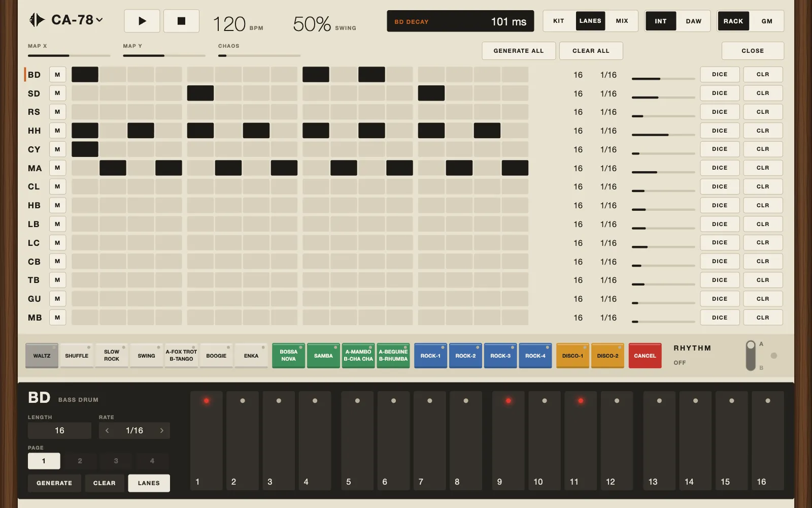Select the GM mapping mode
Image resolution: width=812 pixels, height=508 pixels.
pyautogui.click(x=767, y=21)
